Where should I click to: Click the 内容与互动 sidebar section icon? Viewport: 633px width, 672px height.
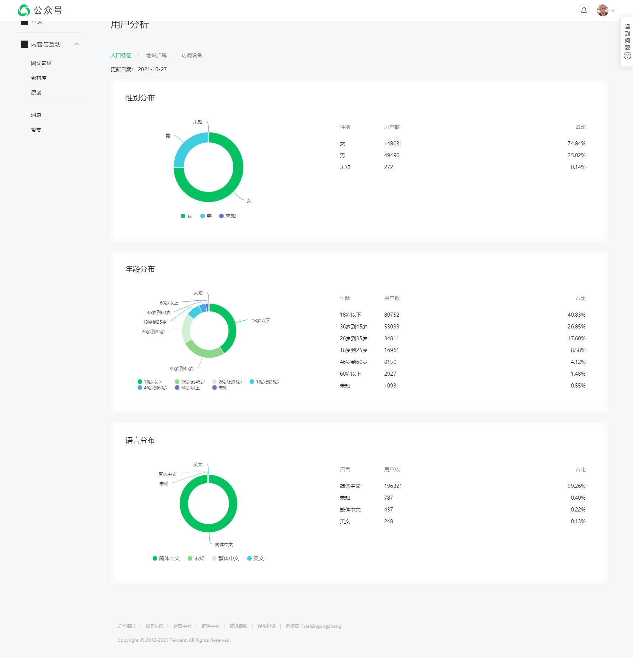click(x=24, y=44)
